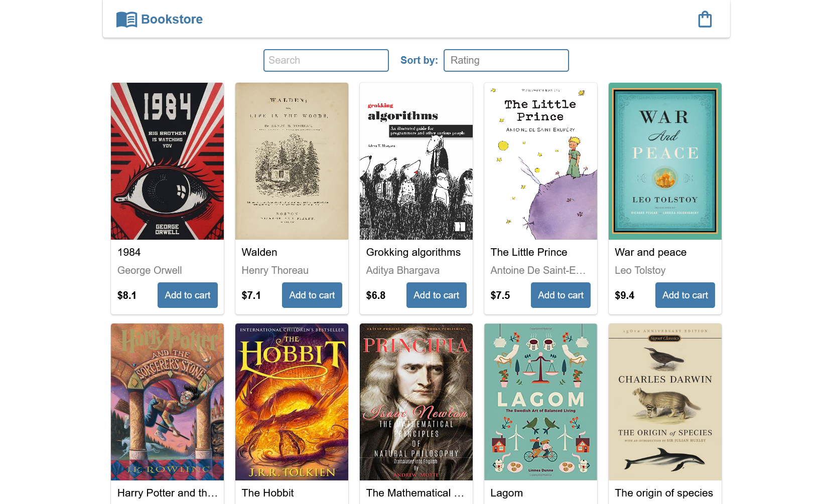This screenshot has width=832, height=504.
Task: Open the 1984 book cover
Action: click(x=168, y=161)
